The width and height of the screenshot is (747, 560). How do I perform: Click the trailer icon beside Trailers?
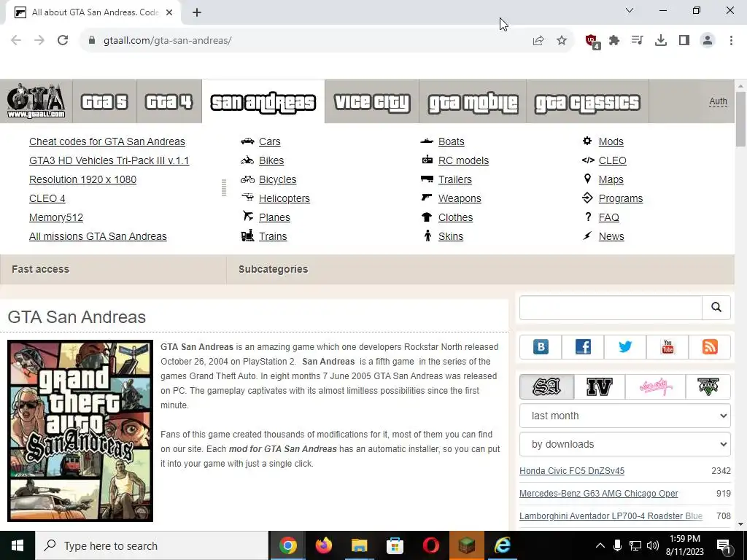(427, 179)
